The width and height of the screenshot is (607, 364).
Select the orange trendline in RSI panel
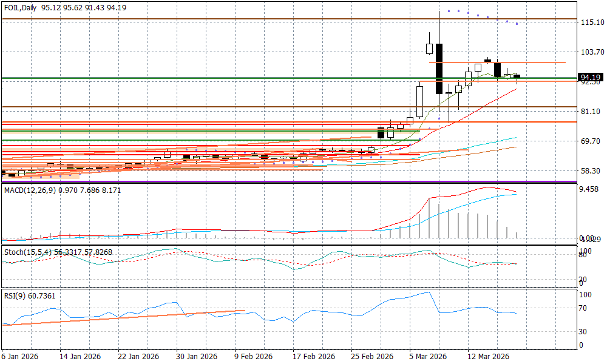click(x=121, y=317)
